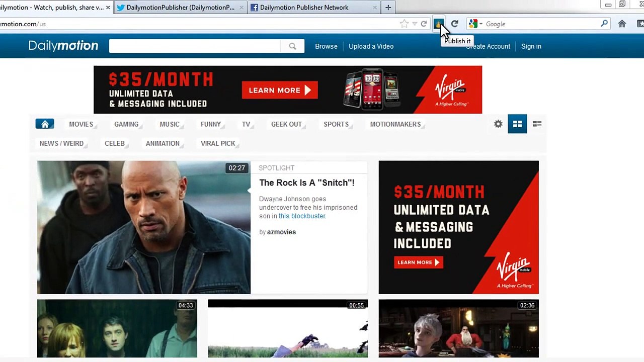This screenshot has width=644, height=362.
Task: Click the Upload a Video link
Action: tap(371, 46)
